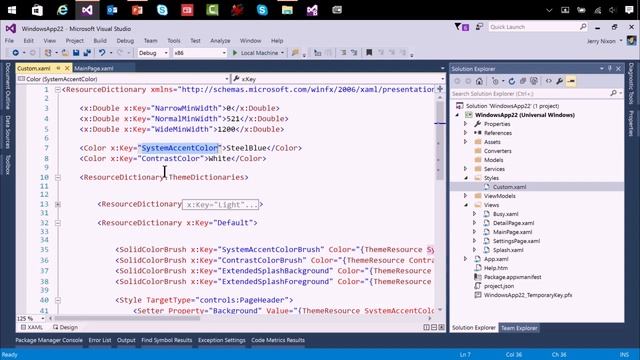
Task: Collapse Styles folder in Solution Explorer
Action: (x=466, y=178)
